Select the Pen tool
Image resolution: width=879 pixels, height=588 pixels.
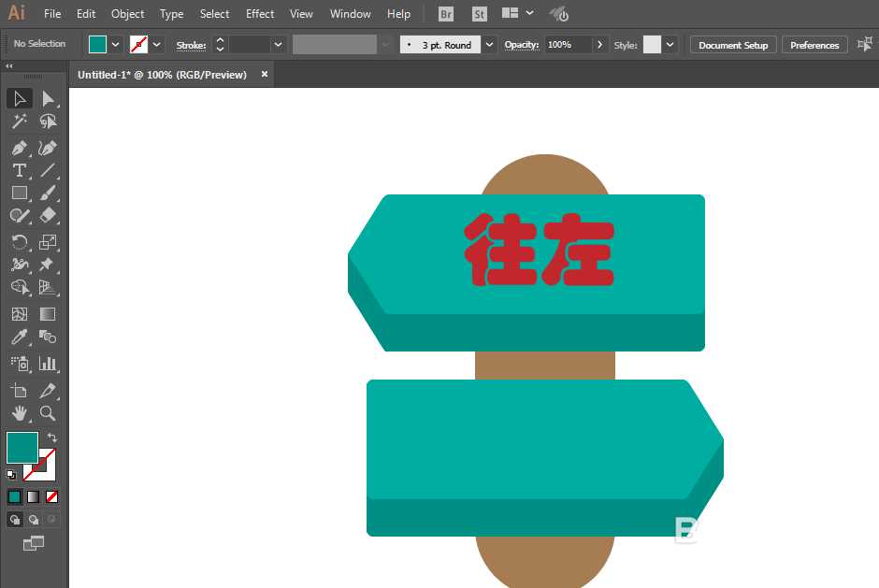[19, 148]
